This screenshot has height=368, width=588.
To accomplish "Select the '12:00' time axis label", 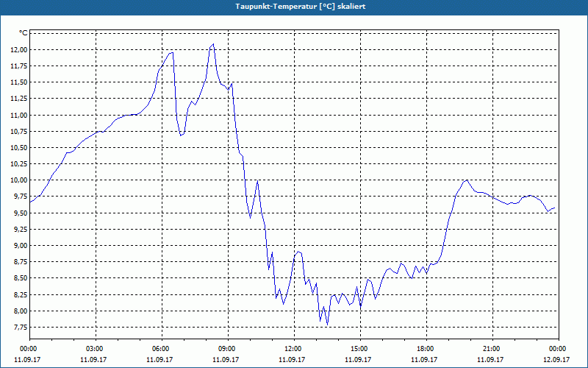I will [x=293, y=349].
